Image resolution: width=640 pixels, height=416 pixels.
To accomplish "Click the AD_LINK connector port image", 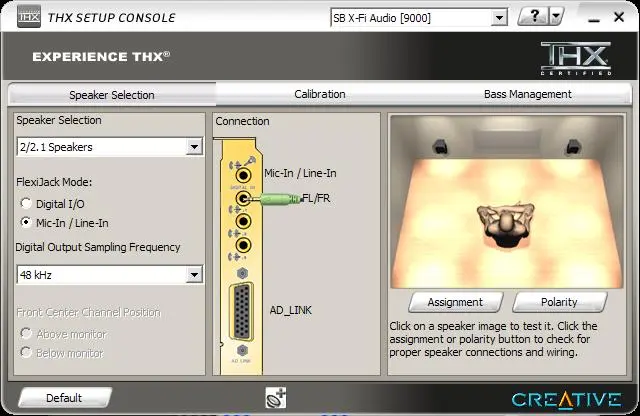I will 242,311.
